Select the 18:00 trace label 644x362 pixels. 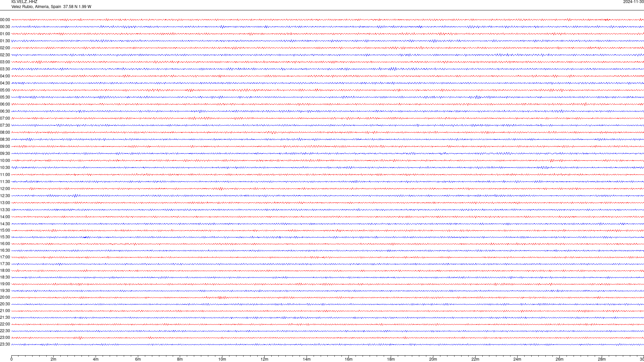[5, 270]
